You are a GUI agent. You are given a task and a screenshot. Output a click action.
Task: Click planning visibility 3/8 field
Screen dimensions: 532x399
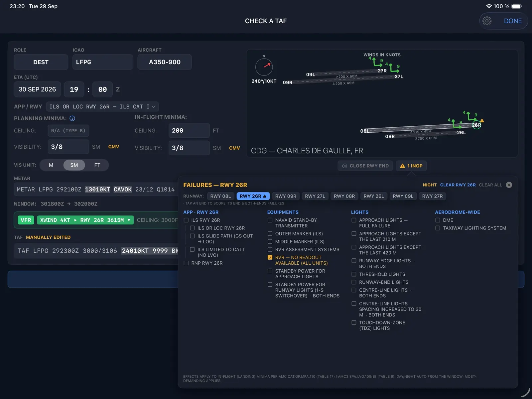click(x=68, y=147)
